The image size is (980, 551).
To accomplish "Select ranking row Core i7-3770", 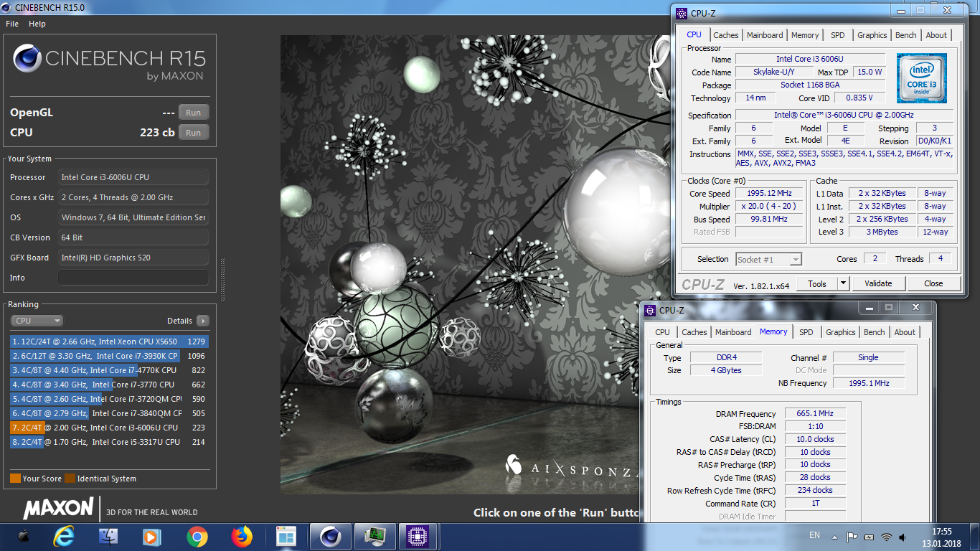I will pos(108,385).
